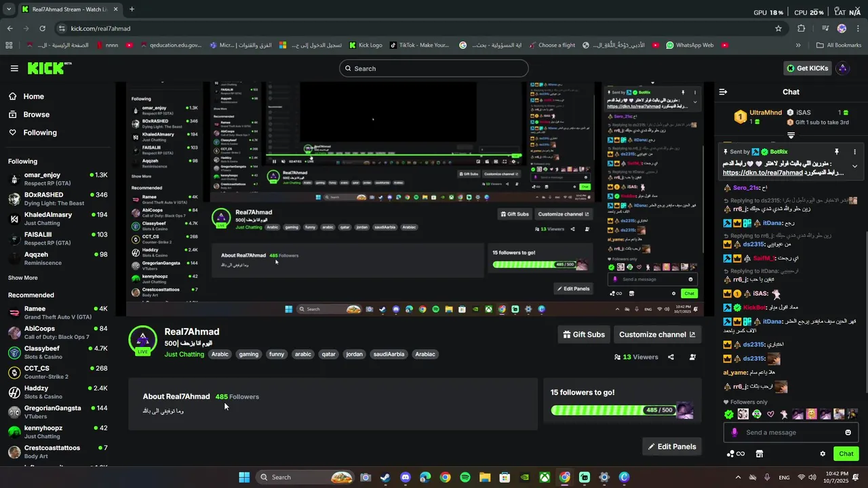
Task: Open recommended channel Classybeef
Action: 58,352
